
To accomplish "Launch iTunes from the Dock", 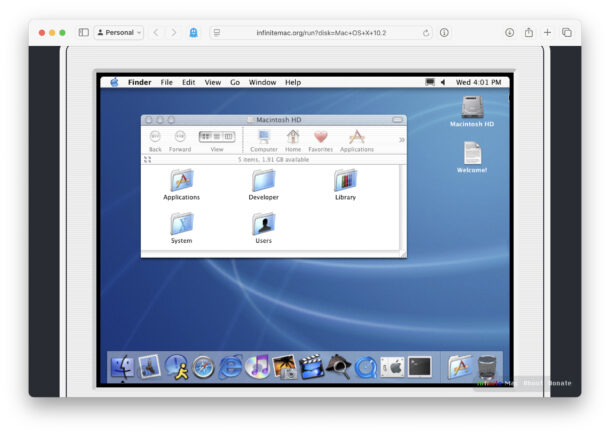I will click(257, 367).
